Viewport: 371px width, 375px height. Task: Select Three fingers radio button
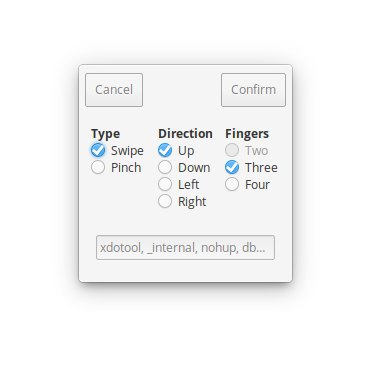(232, 167)
